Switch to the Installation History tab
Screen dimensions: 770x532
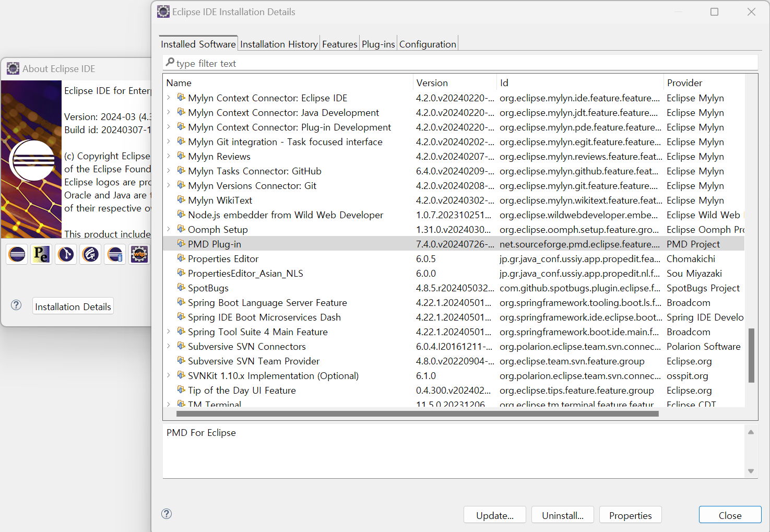[279, 44]
